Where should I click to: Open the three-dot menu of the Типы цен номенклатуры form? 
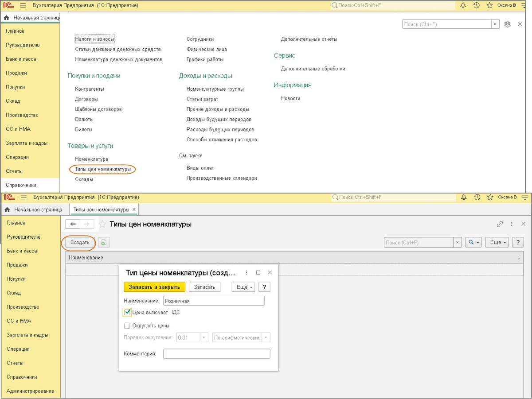coord(512,224)
